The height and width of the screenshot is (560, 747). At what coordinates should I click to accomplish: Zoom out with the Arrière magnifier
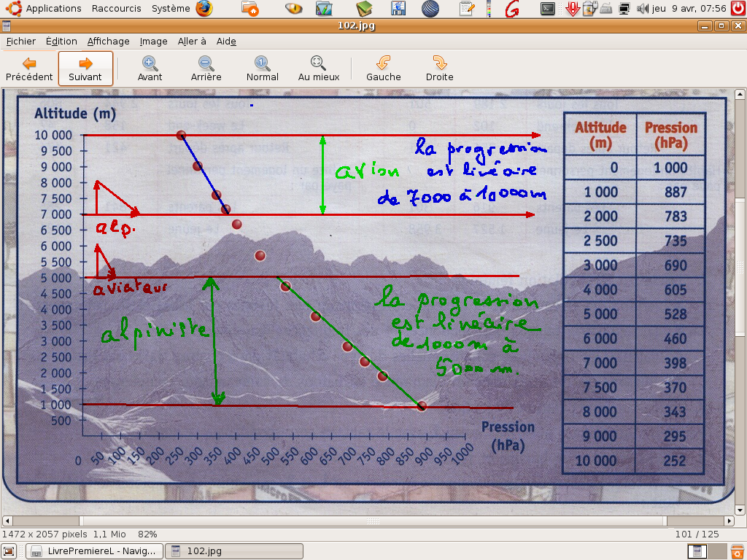pos(206,63)
